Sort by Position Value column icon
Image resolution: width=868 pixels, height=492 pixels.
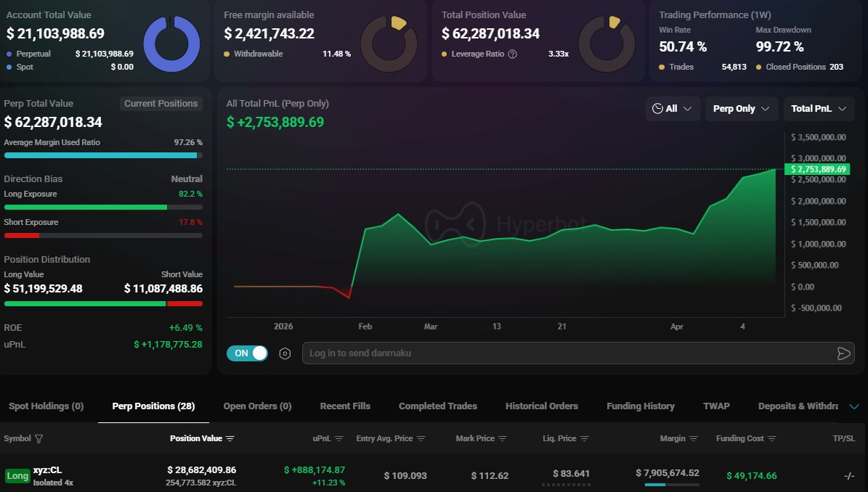click(x=230, y=438)
